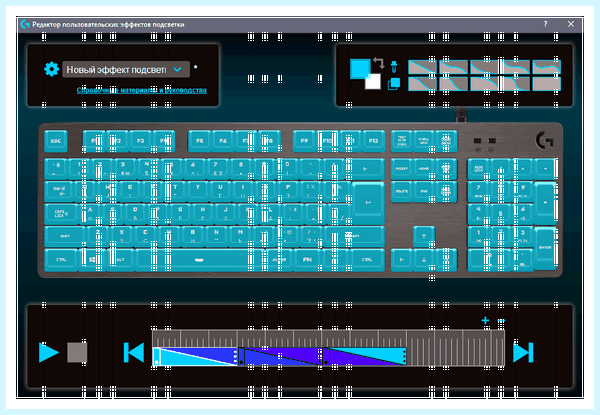
Task: Select the Home key
Action: [424, 169]
